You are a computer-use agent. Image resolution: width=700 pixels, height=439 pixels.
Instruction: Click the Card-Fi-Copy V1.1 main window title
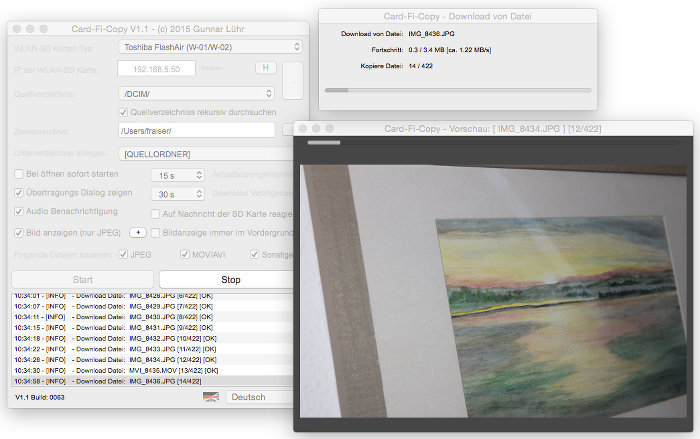pos(158,29)
